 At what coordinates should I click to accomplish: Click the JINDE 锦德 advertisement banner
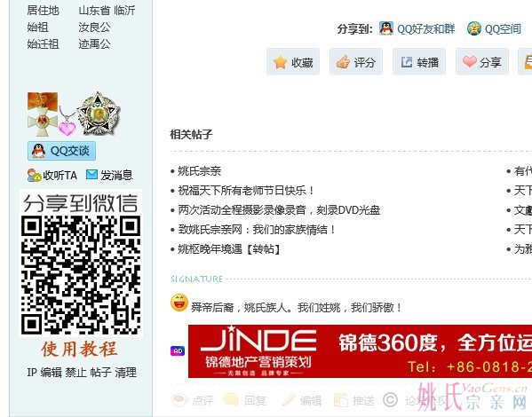tap(360, 351)
